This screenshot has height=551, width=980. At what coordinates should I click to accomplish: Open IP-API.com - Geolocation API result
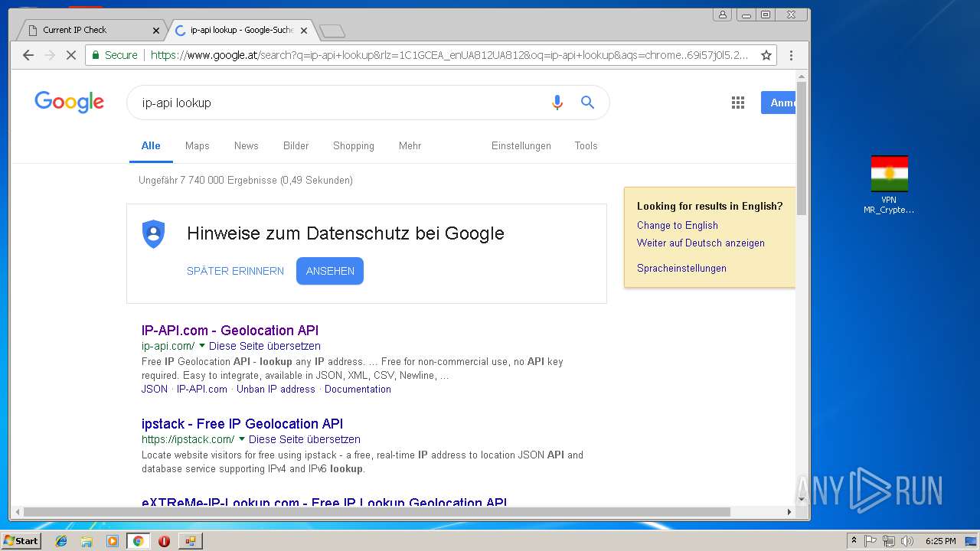[x=230, y=331]
